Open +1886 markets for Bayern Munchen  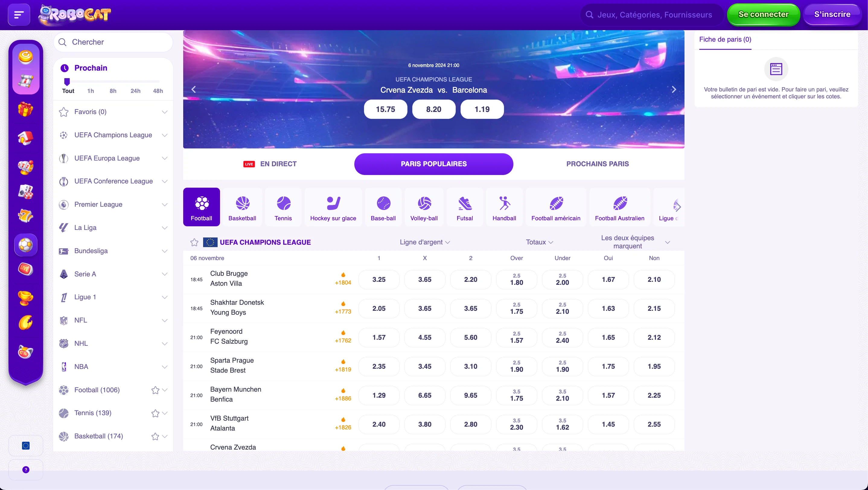pyautogui.click(x=343, y=395)
